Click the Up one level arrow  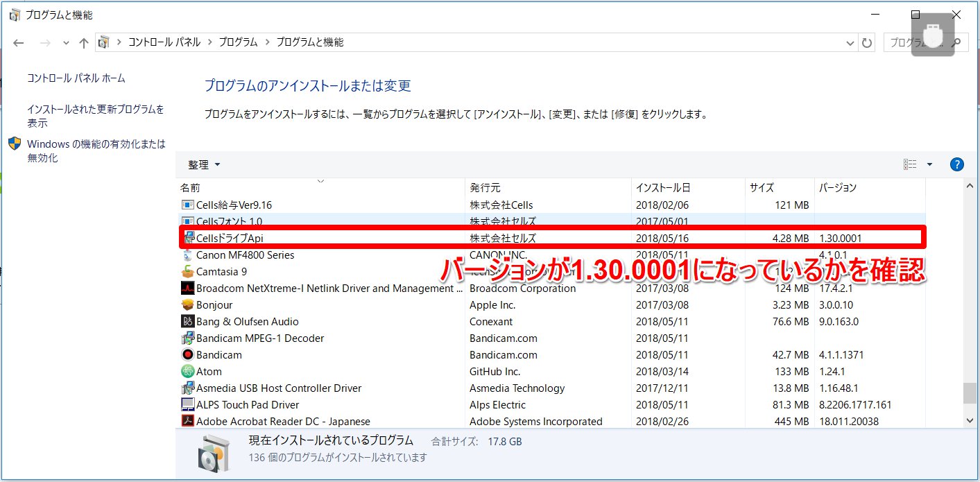pos(84,43)
